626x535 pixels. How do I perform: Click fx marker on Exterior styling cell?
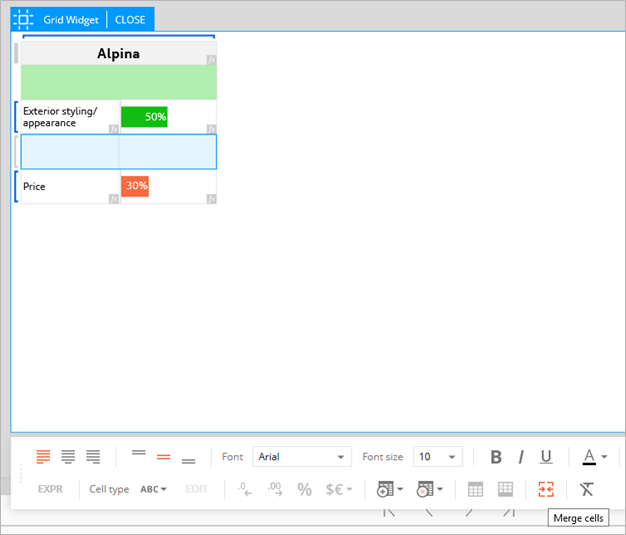(114, 129)
